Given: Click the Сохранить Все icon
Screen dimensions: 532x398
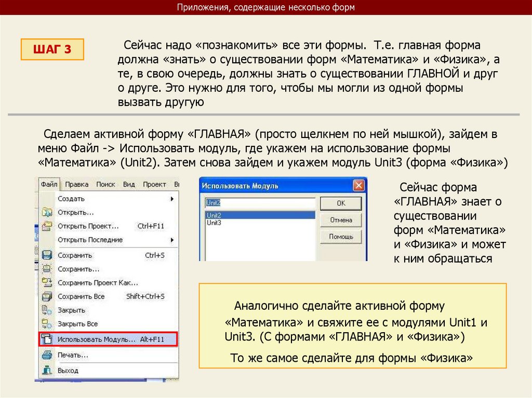Looking at the screenshot, I should click(x=47, y=296).
